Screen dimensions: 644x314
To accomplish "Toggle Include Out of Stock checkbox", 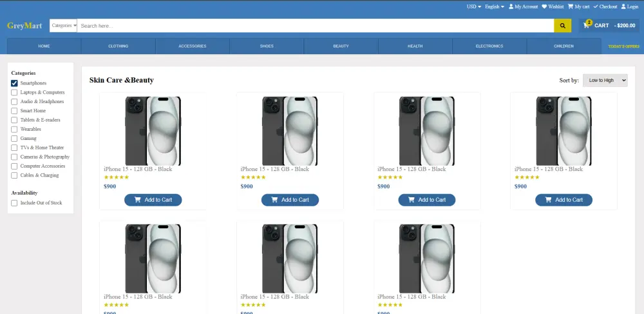I will (14, 203).
